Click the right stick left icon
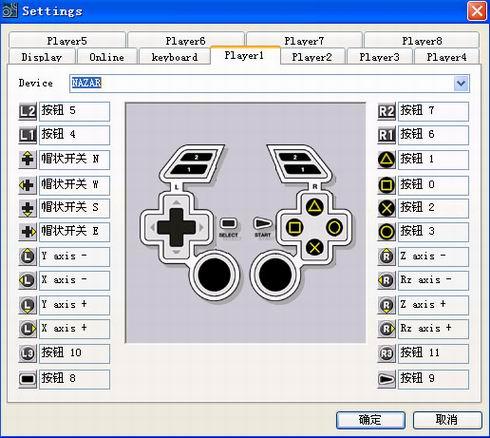This screenshot has height=438, width=490. click(387, 280)
